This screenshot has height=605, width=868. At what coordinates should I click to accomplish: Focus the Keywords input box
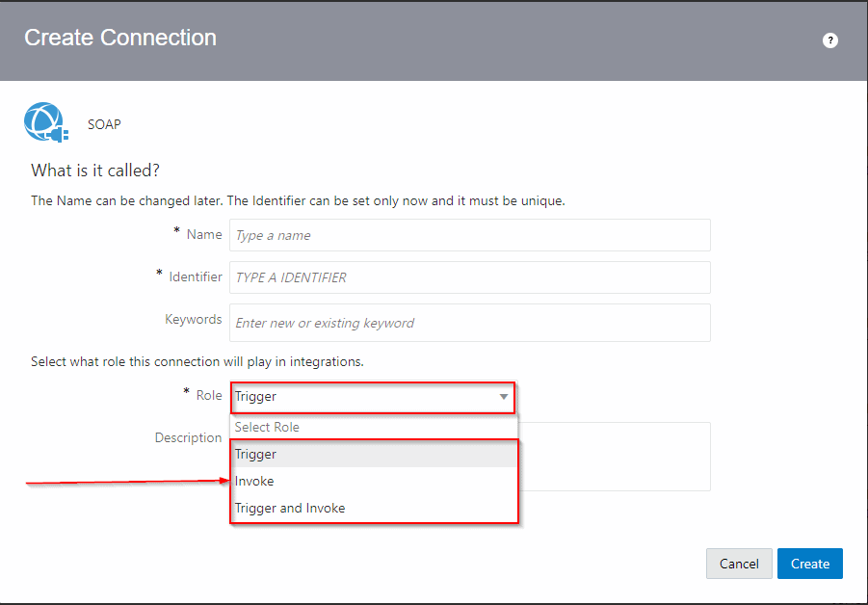click(469, 323)
